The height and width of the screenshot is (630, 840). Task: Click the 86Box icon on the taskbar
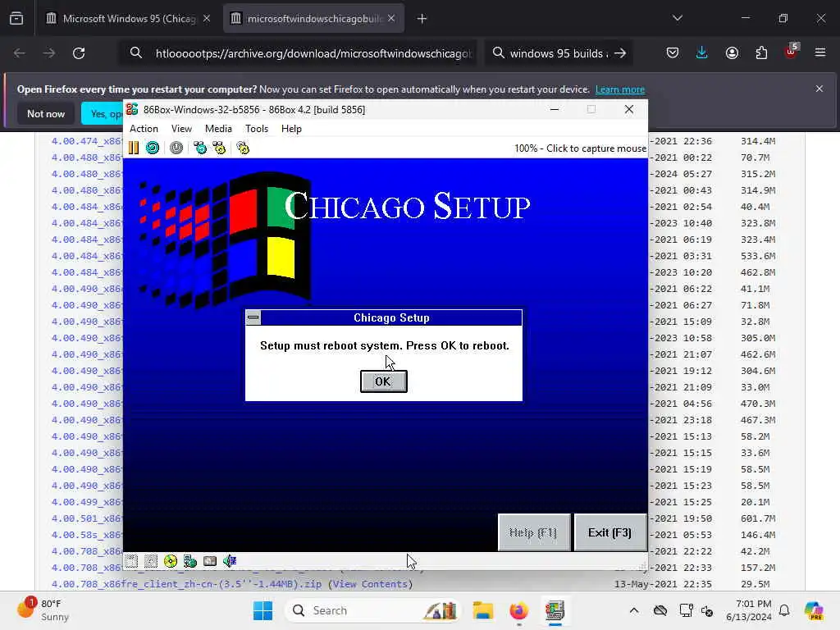click(555, 610)
